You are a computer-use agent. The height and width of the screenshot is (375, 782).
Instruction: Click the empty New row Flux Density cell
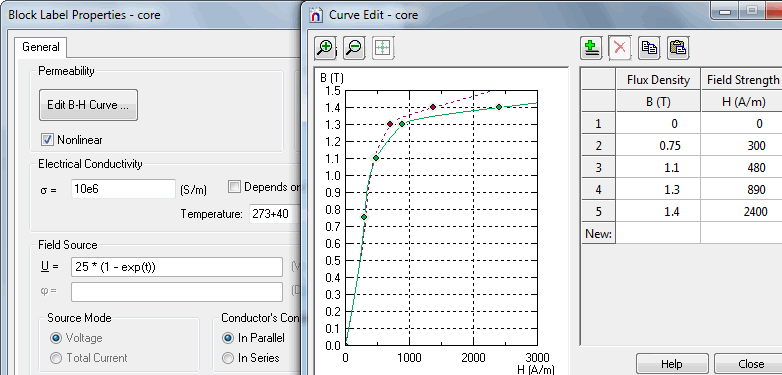(x=658, y=233)
